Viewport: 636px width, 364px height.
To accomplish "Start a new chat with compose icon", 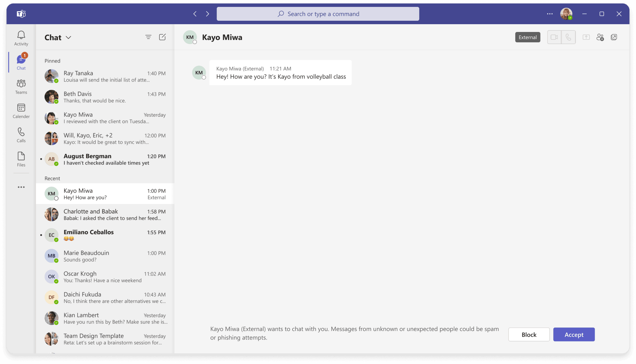I will coord(162,37).
